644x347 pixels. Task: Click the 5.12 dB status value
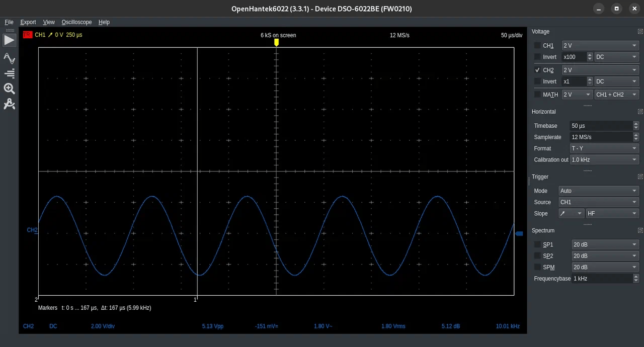451,326
